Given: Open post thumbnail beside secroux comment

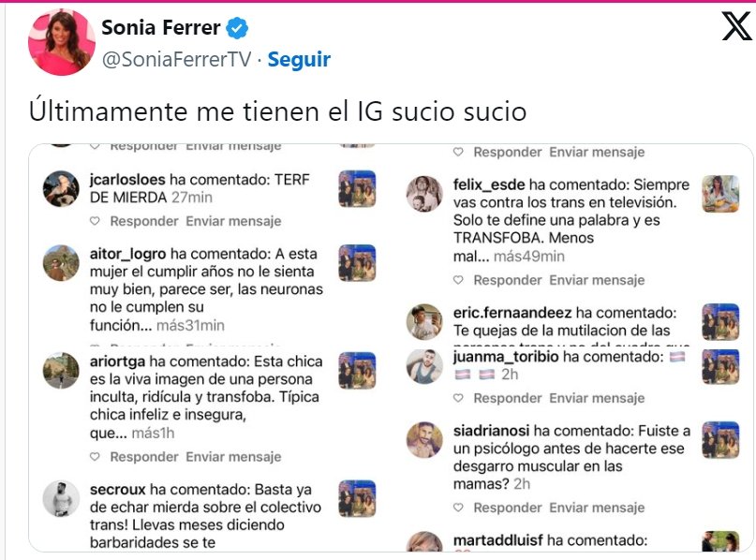Looking at the screenshot, I should coord(357,498).
